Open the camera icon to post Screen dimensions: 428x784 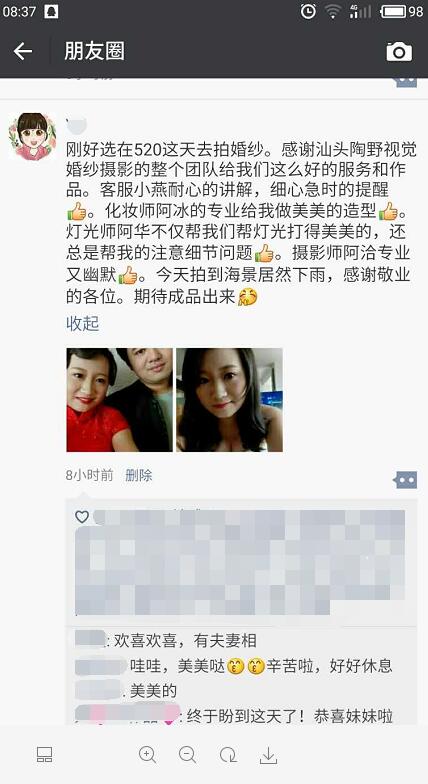(x=399, y=52)
